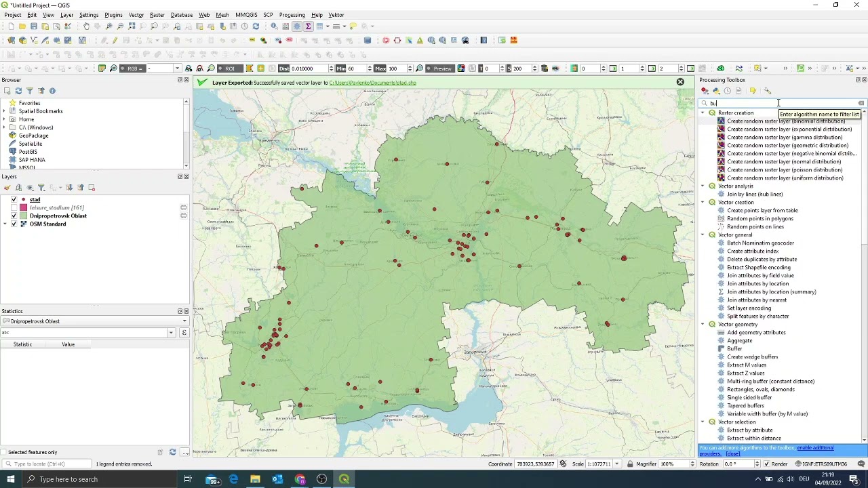Enable the leisure_stadium layer checkbox

tap(14, 207)
